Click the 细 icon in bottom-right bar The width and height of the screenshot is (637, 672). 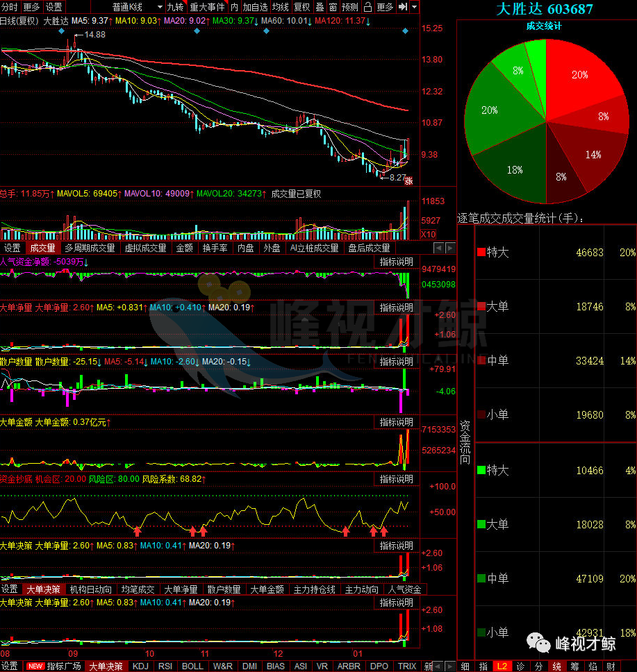(465, 666)
